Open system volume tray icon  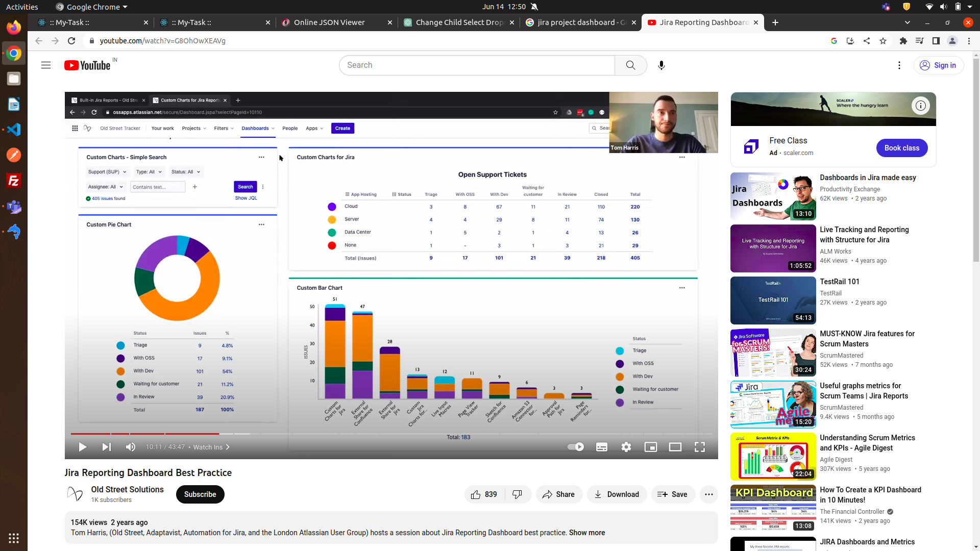point(943,7)
